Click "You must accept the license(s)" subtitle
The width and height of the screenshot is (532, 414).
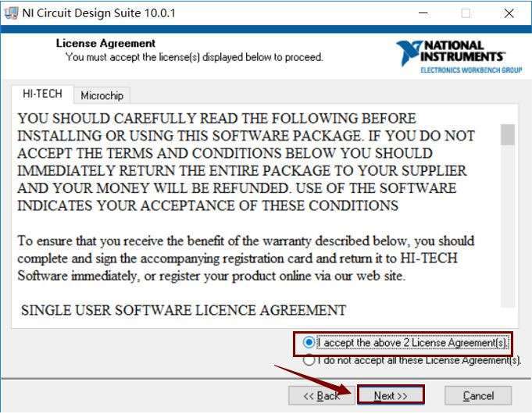[x=194, y=57]
